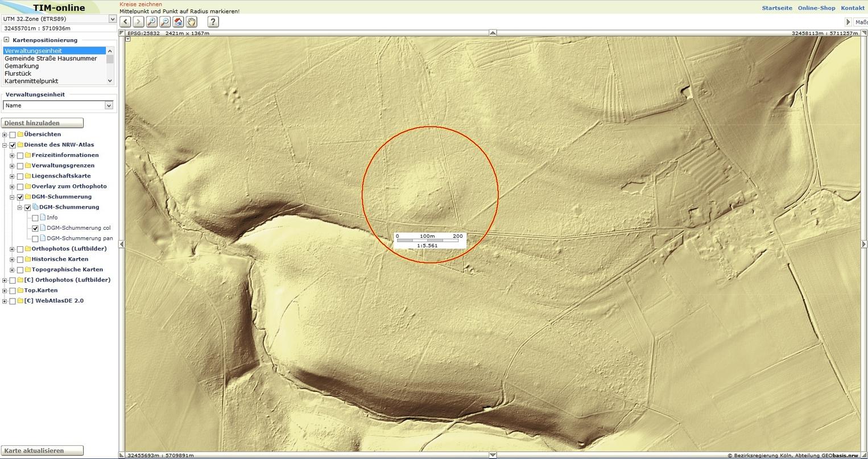
Task: Click the zoom in magnifier tool
Action: (151, 22)
